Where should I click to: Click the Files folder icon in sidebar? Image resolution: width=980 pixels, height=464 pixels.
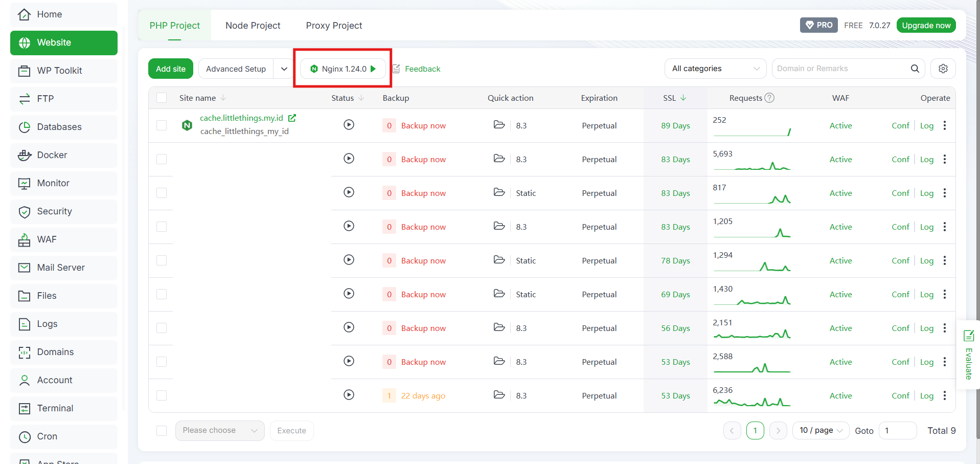(x=24, y=296)
